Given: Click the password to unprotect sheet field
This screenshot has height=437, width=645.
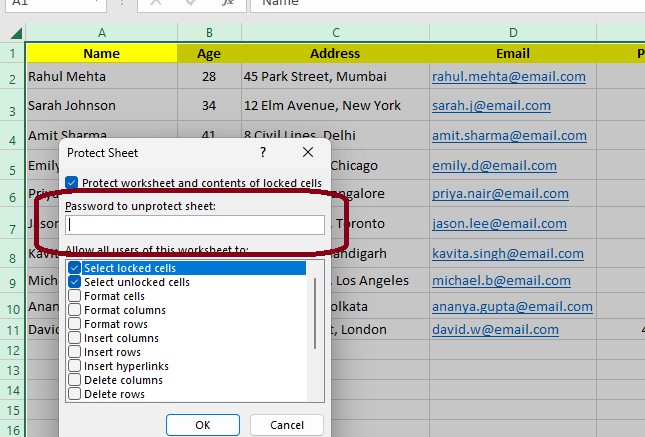Looking at the screenshot, I should [x=195, y=225].
